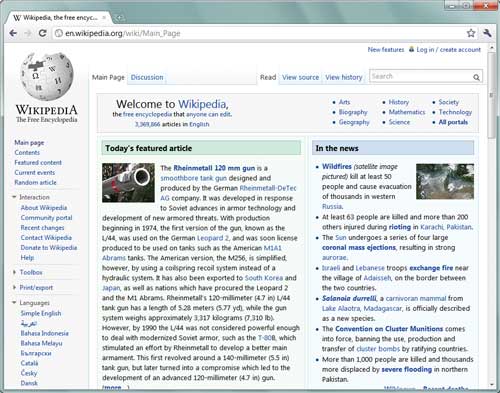500x393 pixels.
Task: Click Main page in the sidebar
Action: [x=29, y=143]
